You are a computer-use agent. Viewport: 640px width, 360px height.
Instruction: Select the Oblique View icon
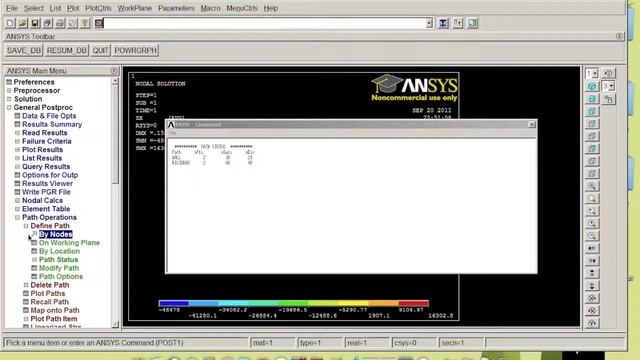592,99
